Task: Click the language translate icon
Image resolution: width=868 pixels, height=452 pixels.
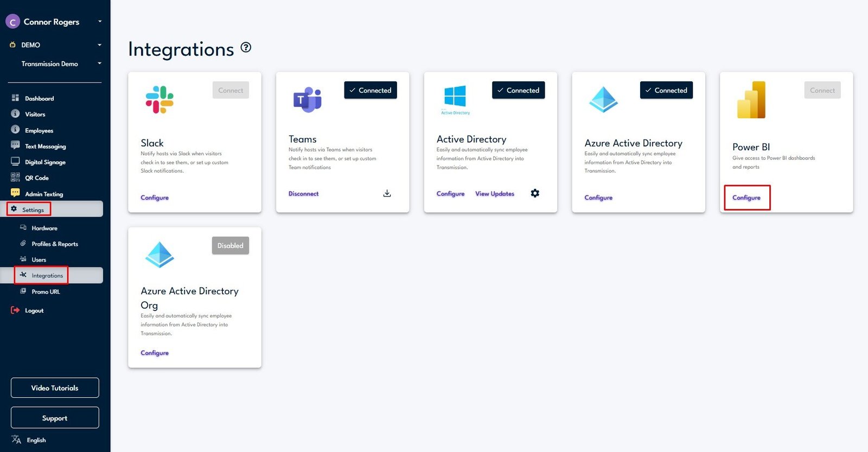Action: [16, 440]
